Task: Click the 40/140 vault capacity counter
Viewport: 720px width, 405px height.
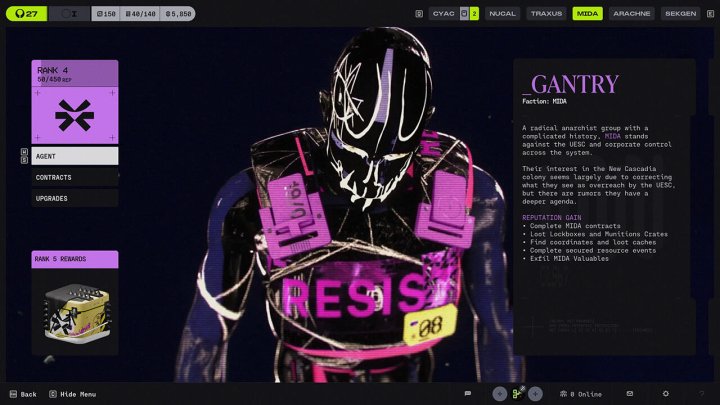Action: pyautogui.click(x=140, y=14)
